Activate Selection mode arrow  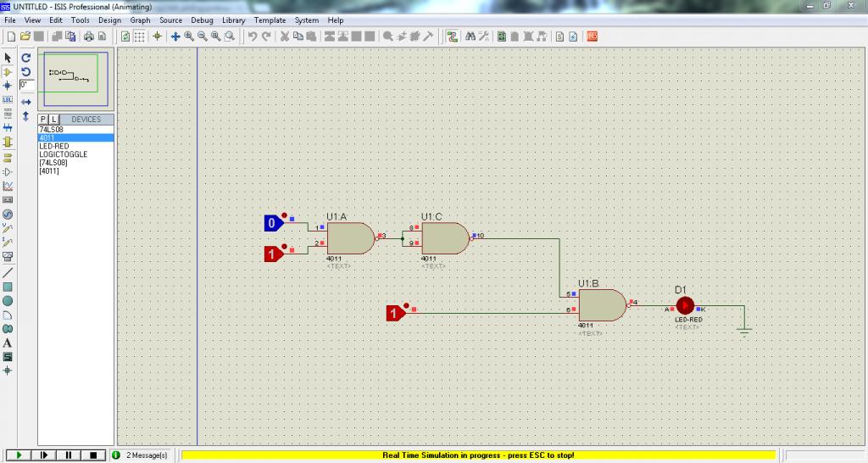pyautogui.click(x=8, y=58)
